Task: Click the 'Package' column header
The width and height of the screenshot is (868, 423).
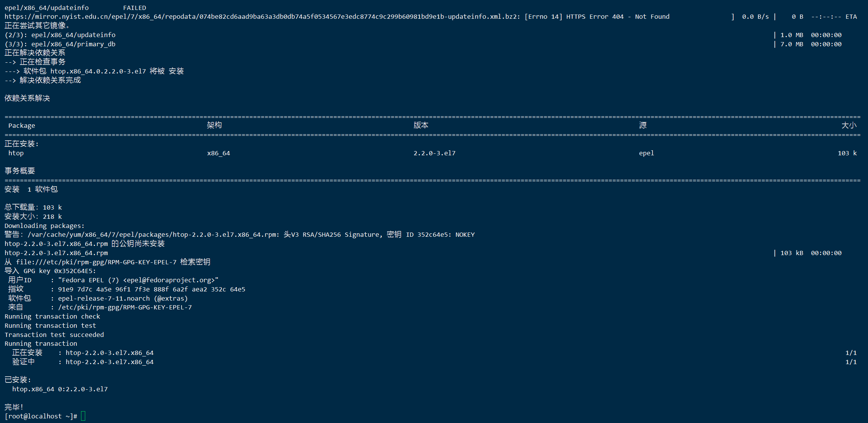Action: (22, 126)
